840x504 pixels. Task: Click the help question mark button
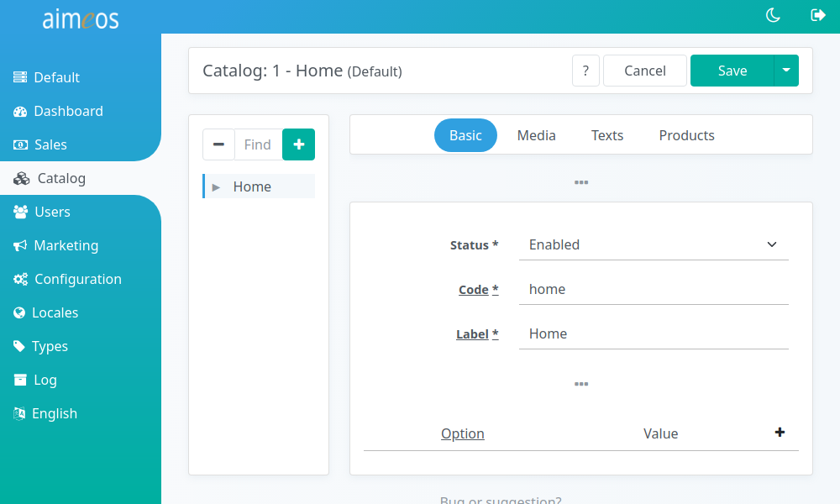585,71
